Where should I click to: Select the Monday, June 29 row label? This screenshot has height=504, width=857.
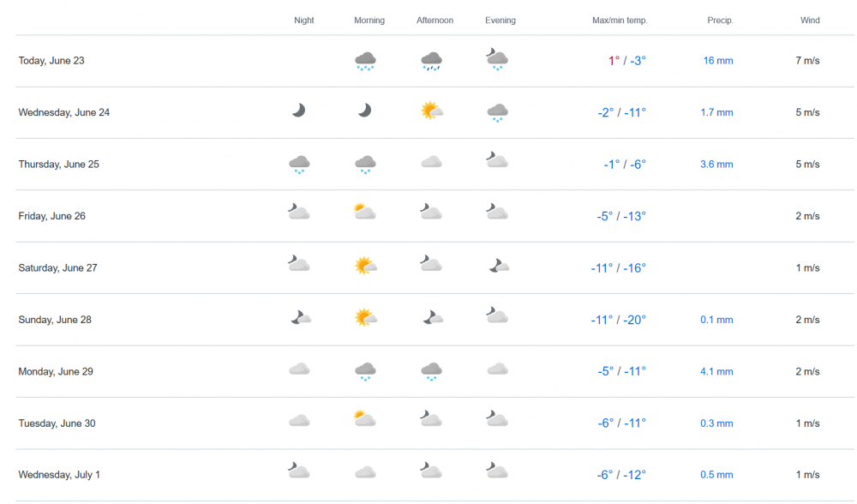click(x=56, y=372)
